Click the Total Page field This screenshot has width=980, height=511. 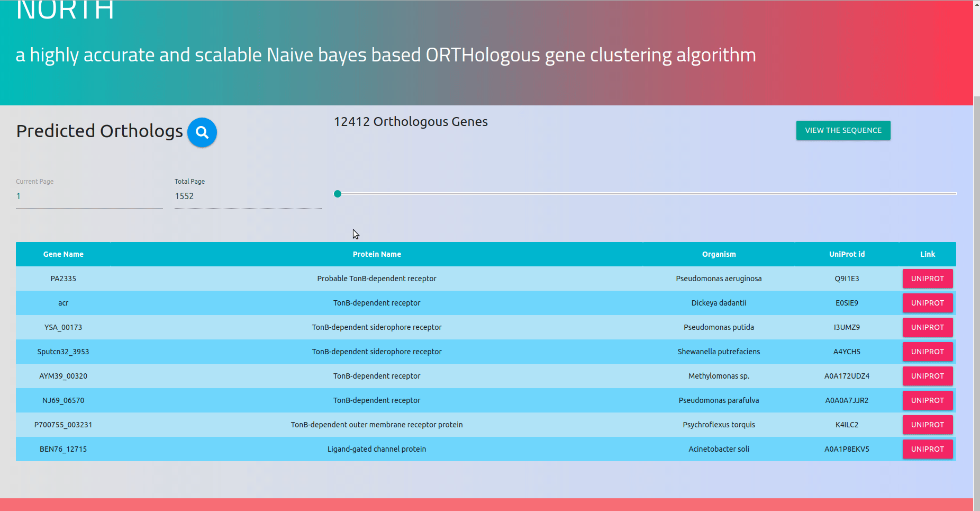pyautogui.click(x=248, y=196)
